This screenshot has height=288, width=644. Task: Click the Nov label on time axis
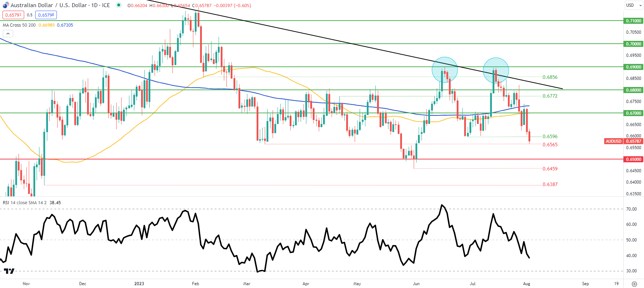(26, 284)
